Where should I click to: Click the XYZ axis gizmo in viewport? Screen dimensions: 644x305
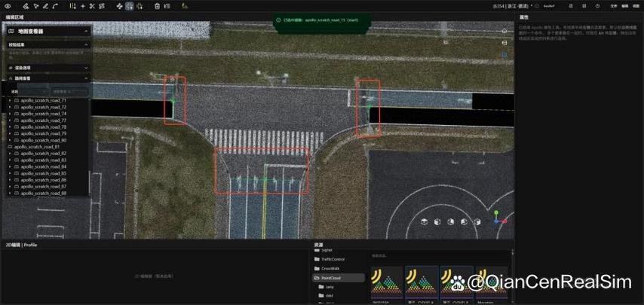click(x=499, y=218)
